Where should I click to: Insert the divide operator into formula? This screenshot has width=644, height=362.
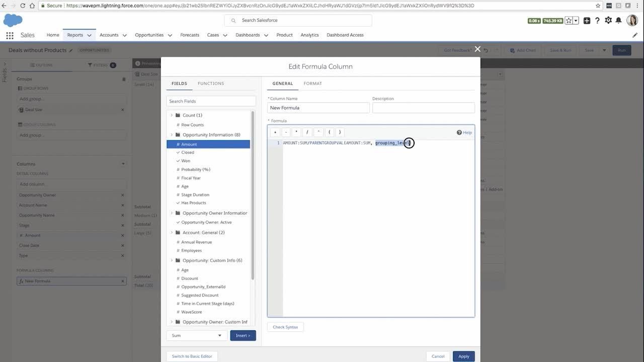pos(307,132)
